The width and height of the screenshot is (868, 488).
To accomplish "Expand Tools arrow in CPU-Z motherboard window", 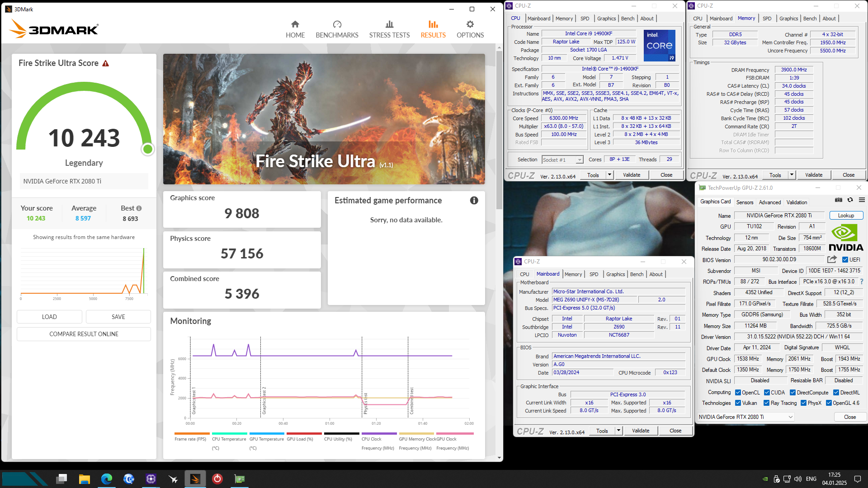I will [618, 431].
